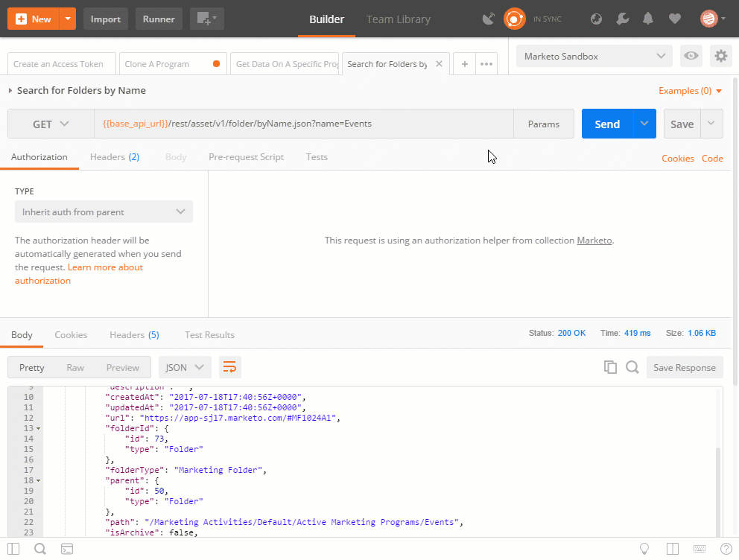Toggle text wrapping in the response viewer

click(x=229, y=366)
